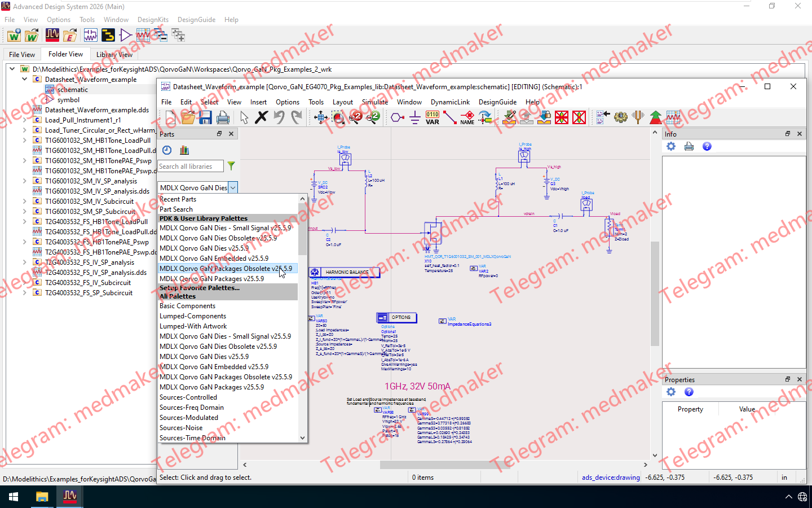Click the Simulate gear icon
The image size is (812, 508).
621,117
